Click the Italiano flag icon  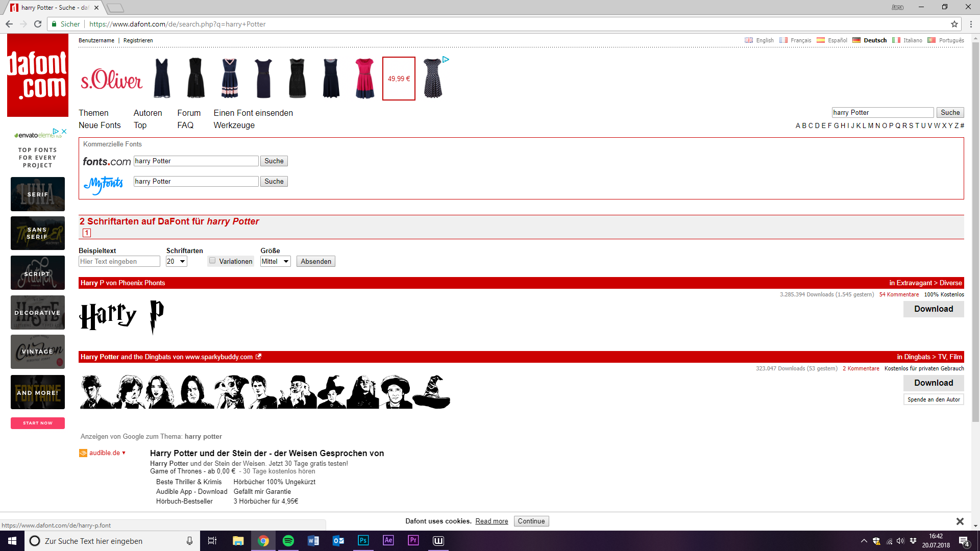coord(896,40)
